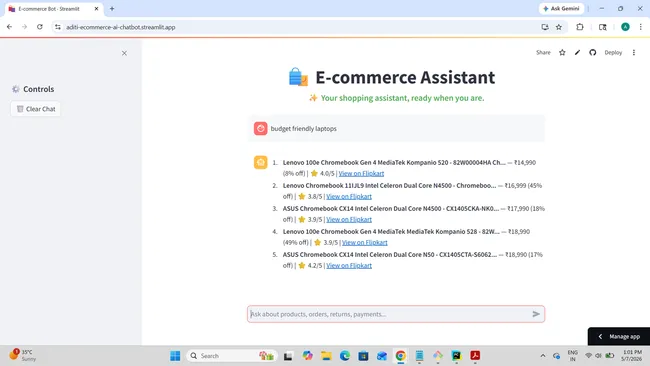Viewport: 650px width, 366px height.
Task: Click the send arrow in chat input
Action: coord(536,314)
